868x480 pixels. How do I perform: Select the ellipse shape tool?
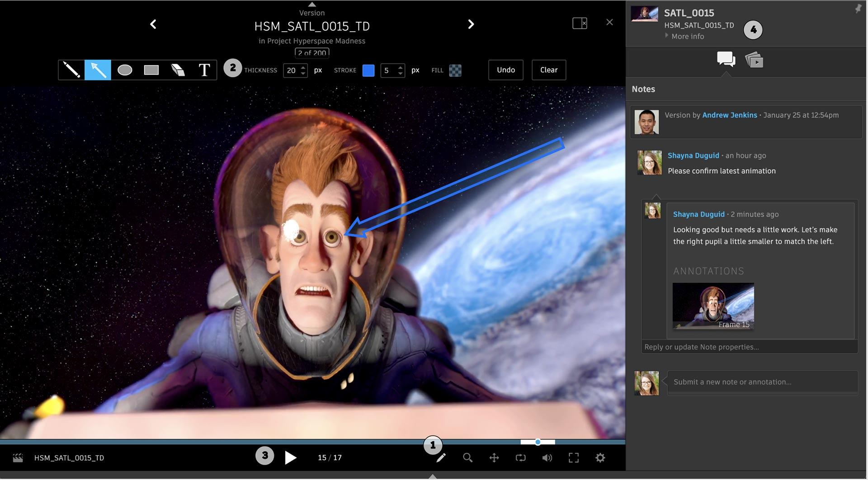click(x=125, y=70)
